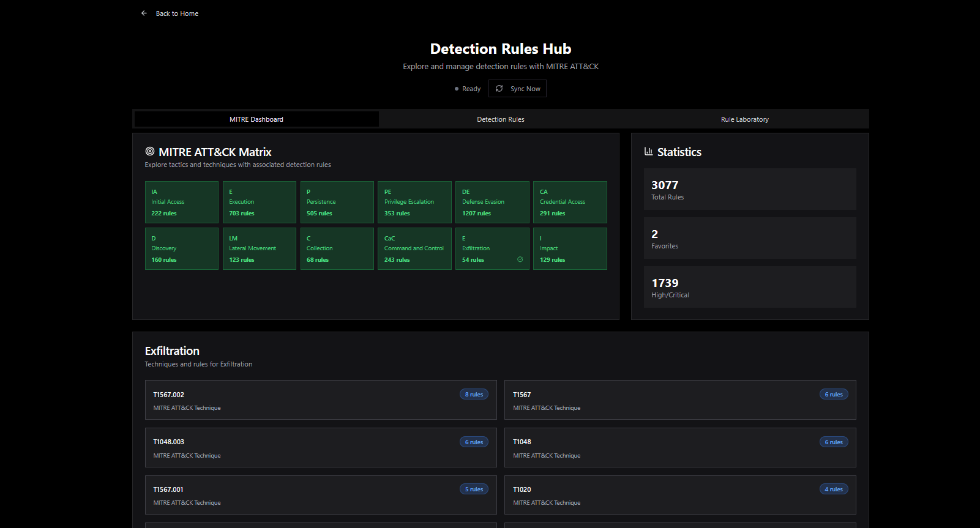Select the MITRE Dashboard tab

256,119
